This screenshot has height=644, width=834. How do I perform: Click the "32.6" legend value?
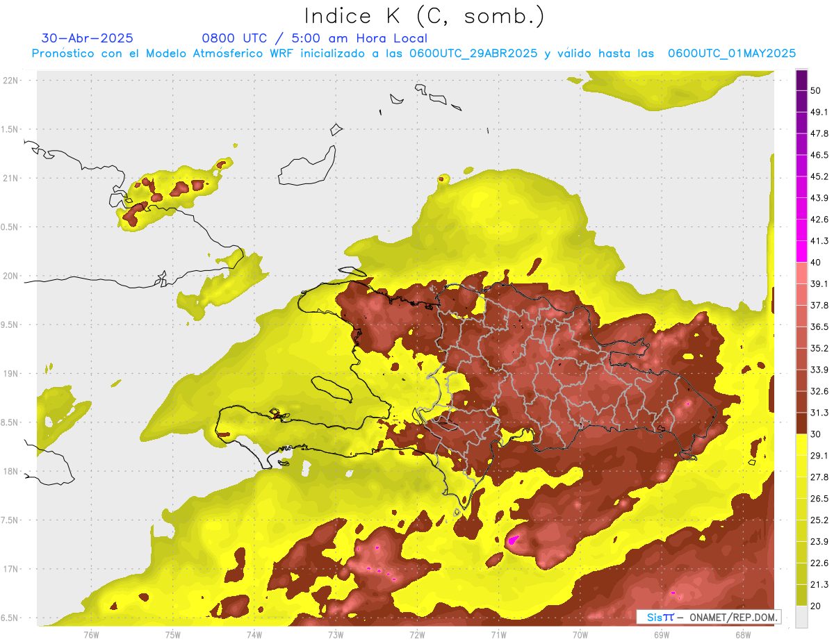[819, 391]
